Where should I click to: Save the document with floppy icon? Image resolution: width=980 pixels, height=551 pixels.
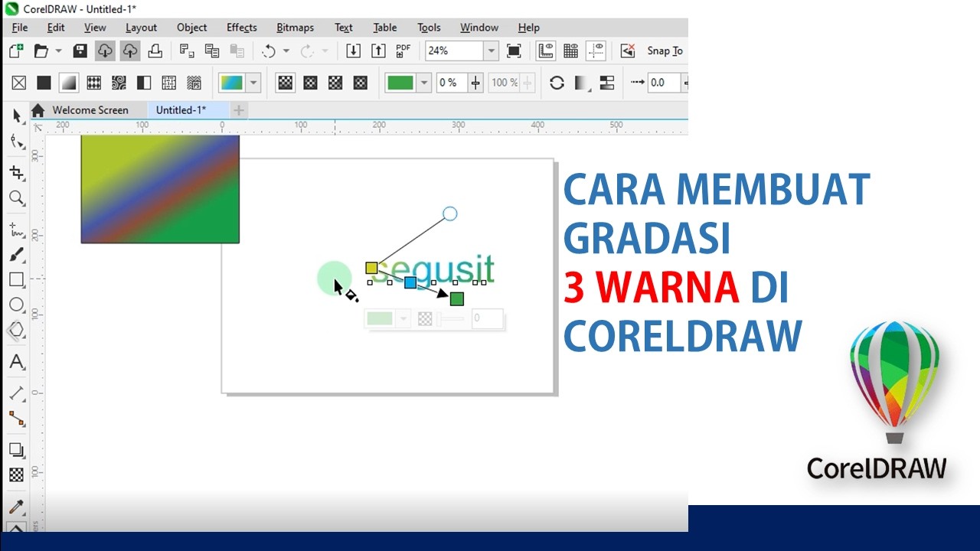pyautogui.click(x=80, y=51)
